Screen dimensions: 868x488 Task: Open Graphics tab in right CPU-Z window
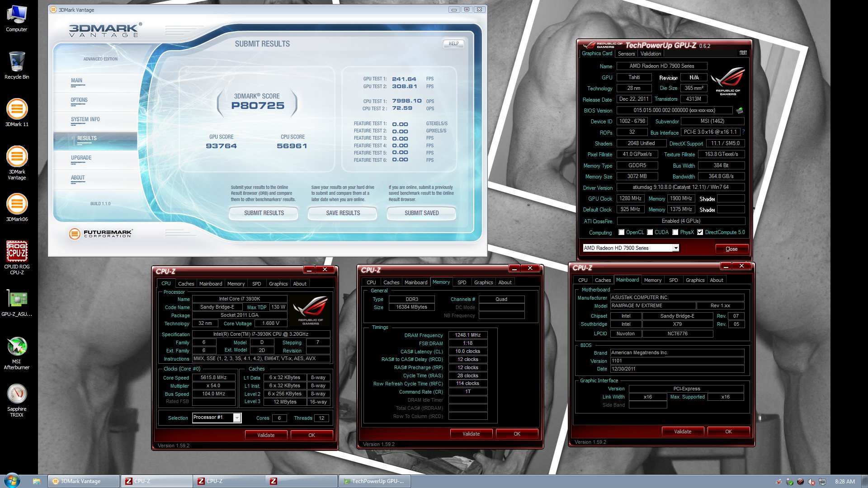click(695, 280)
